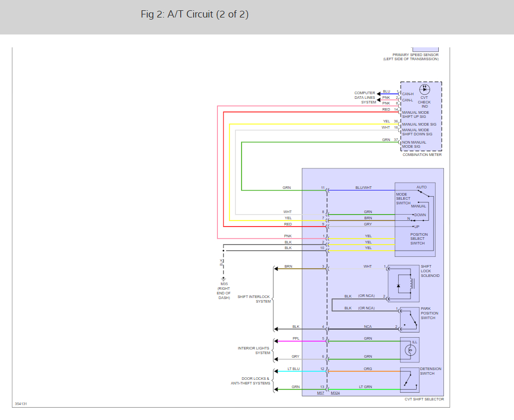Click the 'NCA' wire label at pin 4
This screenshot has width=514, height=420.
tap(368, 327)
